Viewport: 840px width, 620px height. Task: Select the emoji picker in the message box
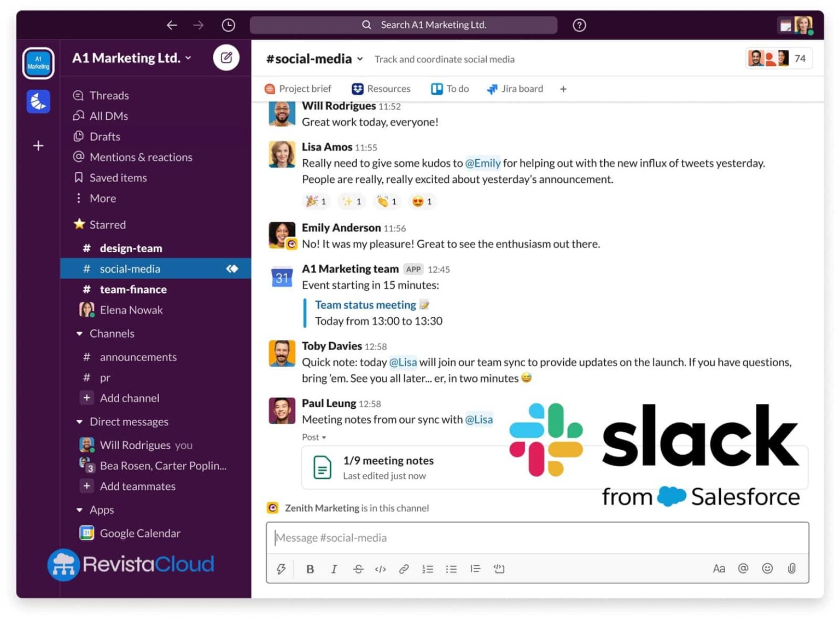click(767, 569)
